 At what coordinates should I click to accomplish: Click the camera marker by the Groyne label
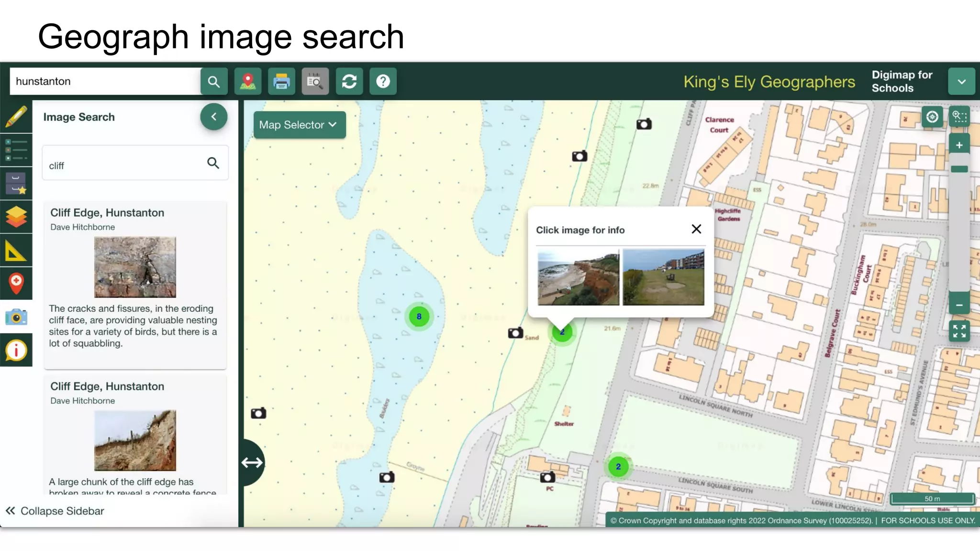click(387, 477)
